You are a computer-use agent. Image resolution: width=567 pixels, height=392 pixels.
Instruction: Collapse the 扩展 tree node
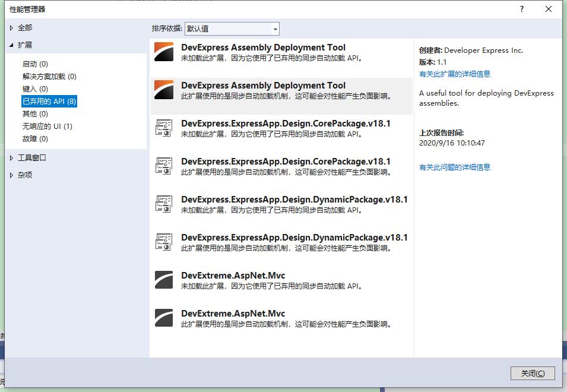[11, 45]
